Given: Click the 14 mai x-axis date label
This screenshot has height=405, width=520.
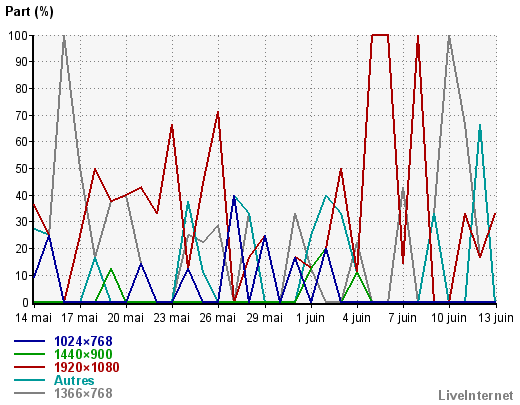Looking at the screenshot, I should (x=33, y=318).
